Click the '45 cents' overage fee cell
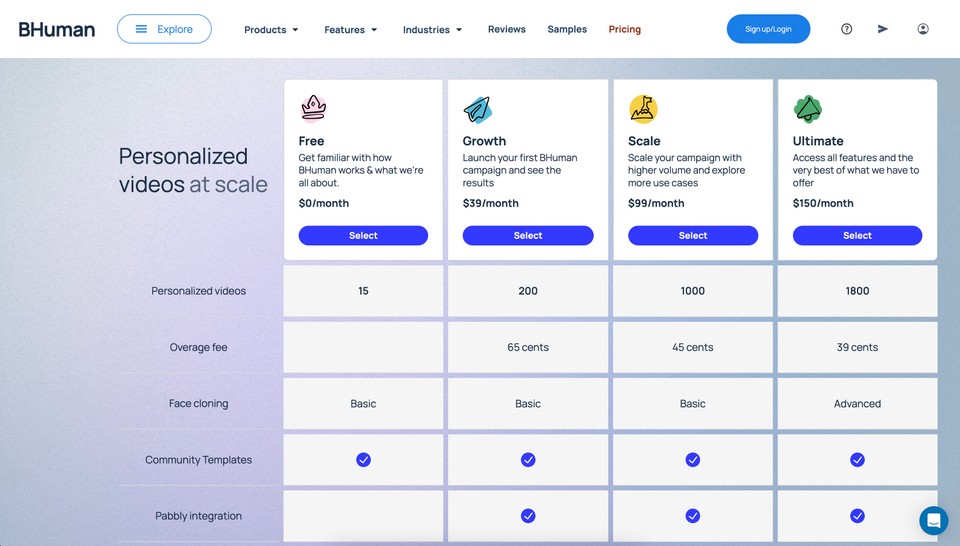The width and height of the screenshot is (960, 546). pos(692,347)
